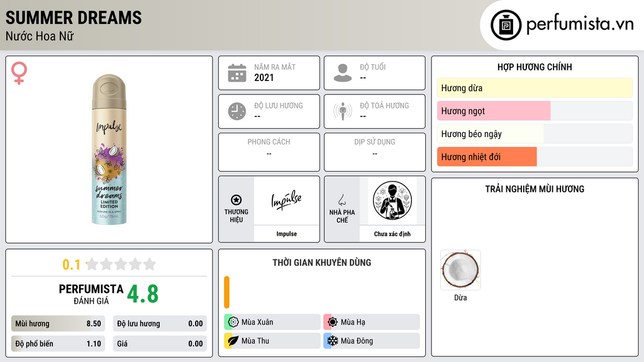
Task: Click the first rating star
Action: tap(92, 264)
